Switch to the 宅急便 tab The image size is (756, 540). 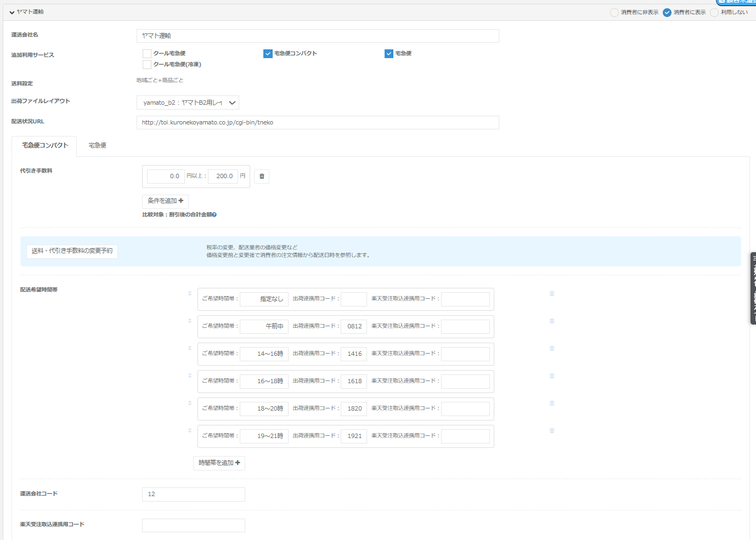point(98,146)
